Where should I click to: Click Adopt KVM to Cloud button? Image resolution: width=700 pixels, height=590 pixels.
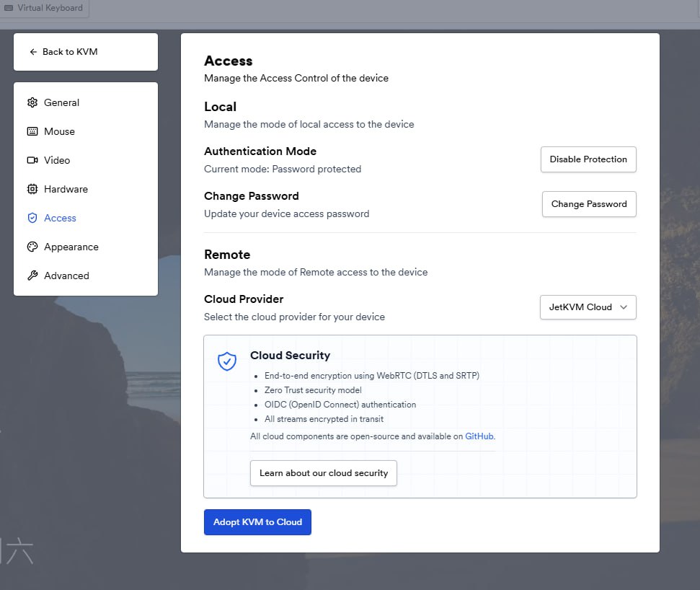pyautogui.click(x=257, y=522)
